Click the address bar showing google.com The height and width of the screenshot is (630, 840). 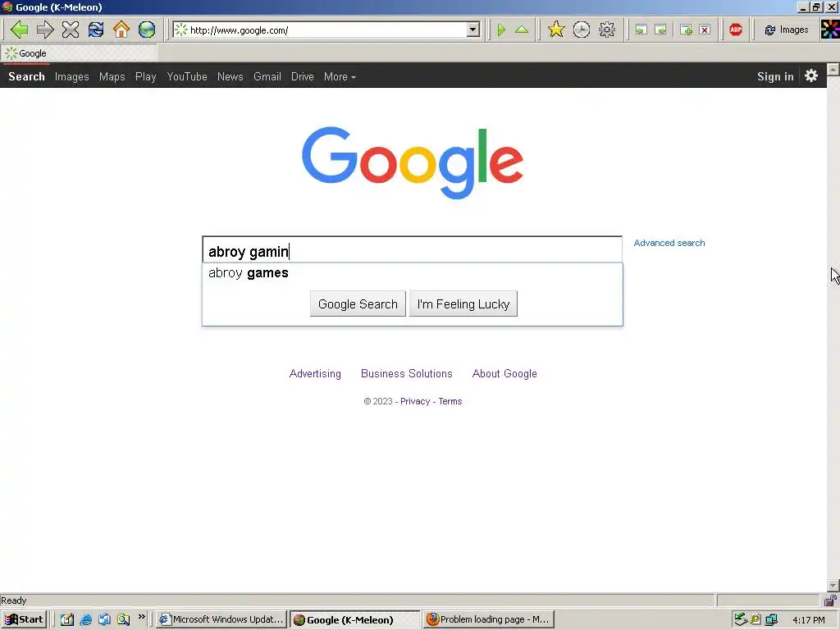point(326,30)
